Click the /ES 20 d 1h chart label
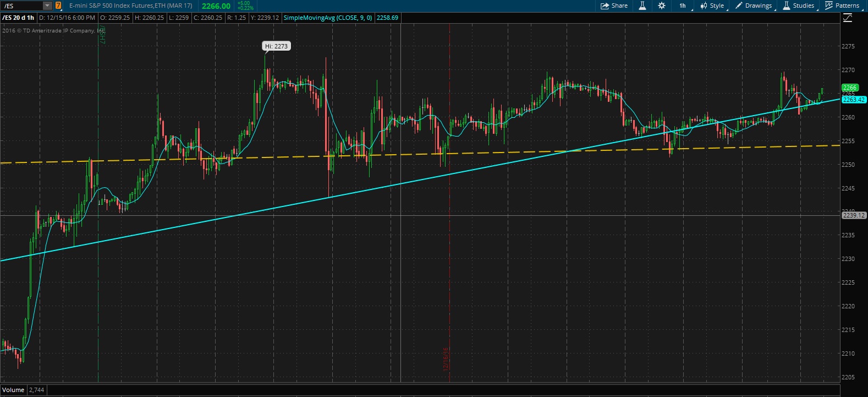Image resolution: width=868 pixels, height=397 pixels. click(x=18, y=18)
